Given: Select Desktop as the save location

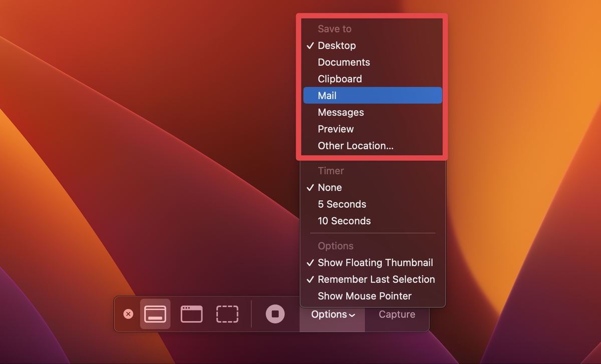Looking at the screenshot, I should coord(337,45).
